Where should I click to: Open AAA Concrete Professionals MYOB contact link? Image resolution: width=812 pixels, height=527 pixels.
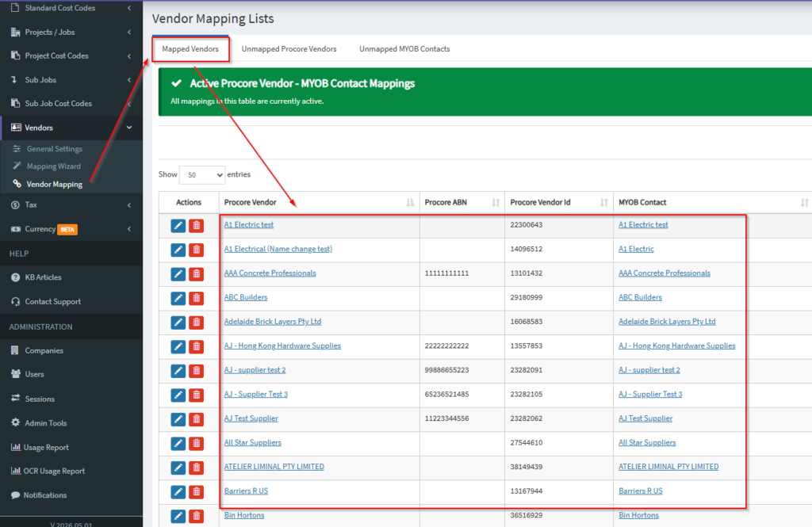click(x=665, y=273)
